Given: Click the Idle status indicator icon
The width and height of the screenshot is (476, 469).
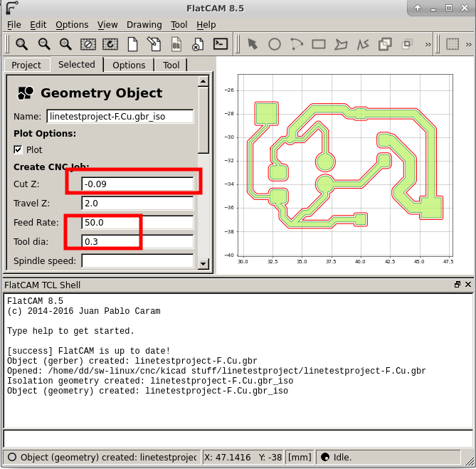Looking at the screenshot, I should pos(325,457).
